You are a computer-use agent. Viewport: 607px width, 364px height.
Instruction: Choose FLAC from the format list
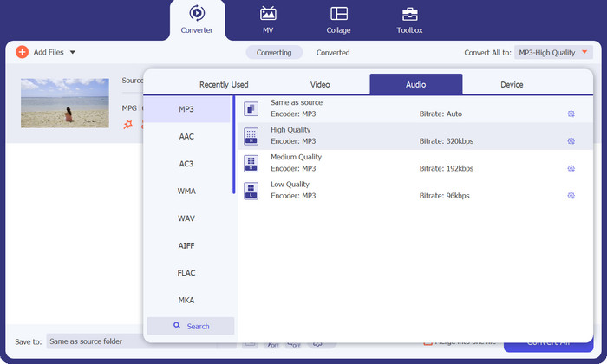point(186,273)
